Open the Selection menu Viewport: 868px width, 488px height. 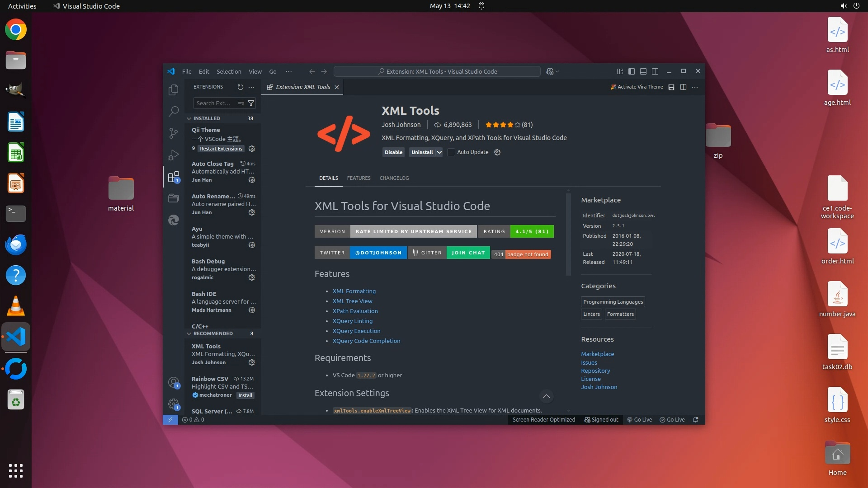(x=229, y=71)
